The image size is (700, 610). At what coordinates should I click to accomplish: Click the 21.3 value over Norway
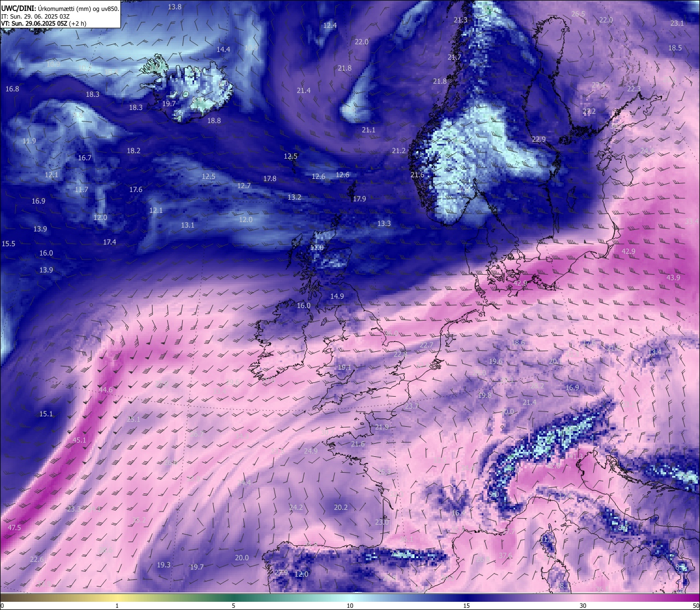click(x=460, y=20)
